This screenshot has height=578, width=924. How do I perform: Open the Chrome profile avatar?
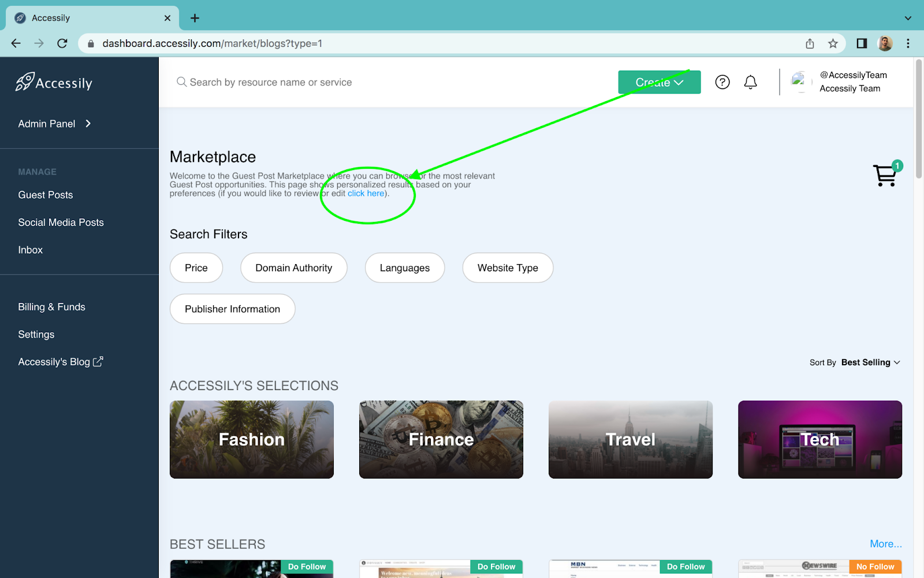[885, 43]
